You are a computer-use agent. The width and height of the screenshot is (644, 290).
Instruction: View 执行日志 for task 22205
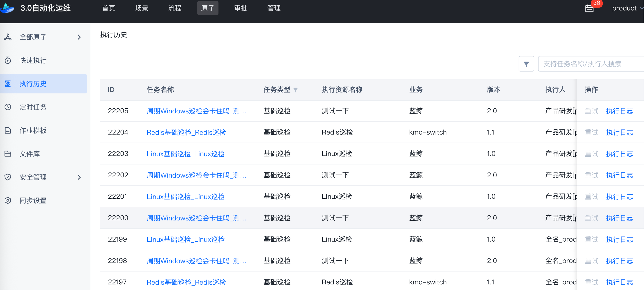[x=619, y=111]
